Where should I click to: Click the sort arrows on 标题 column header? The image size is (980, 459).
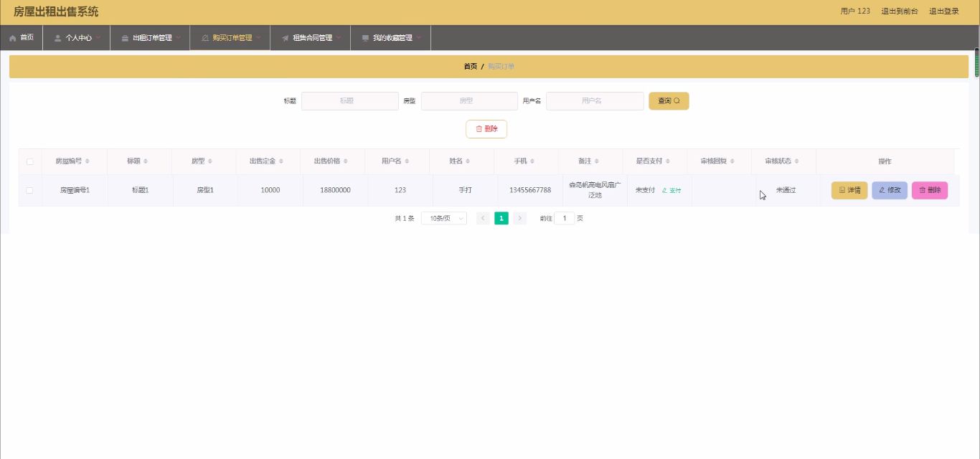coord(145,161)
